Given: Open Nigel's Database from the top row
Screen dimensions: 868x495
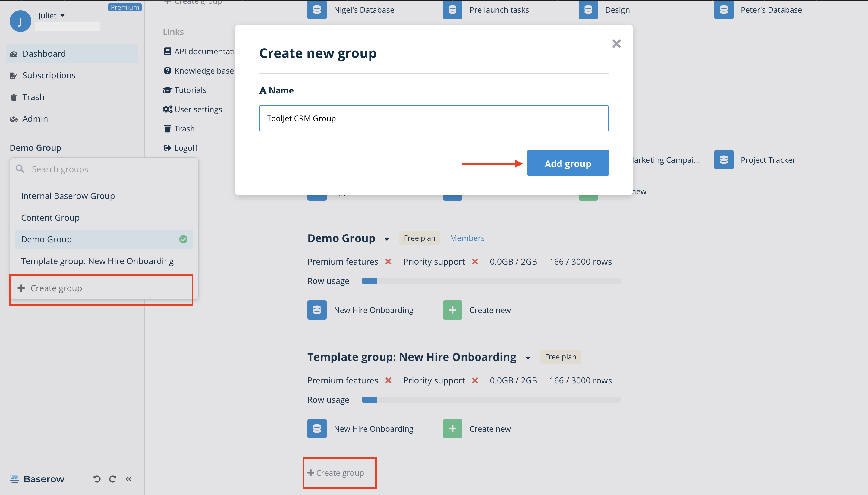Looking at the screenshot, I should tap(364, 10).
